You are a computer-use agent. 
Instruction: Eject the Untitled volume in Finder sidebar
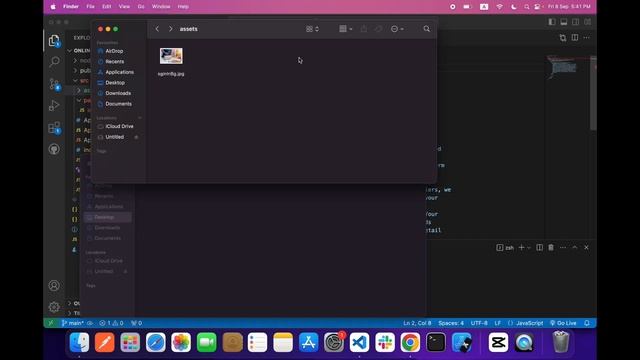[x=136, y=137]
